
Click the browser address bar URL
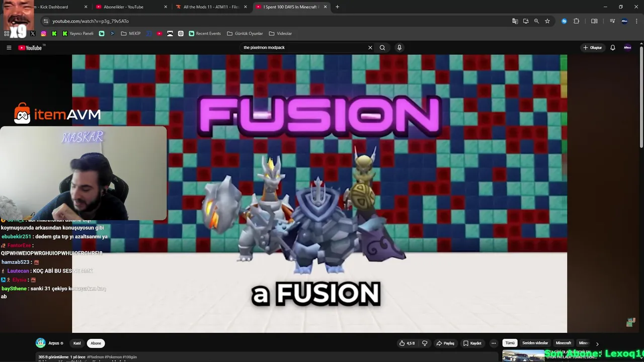pos(91,21)
